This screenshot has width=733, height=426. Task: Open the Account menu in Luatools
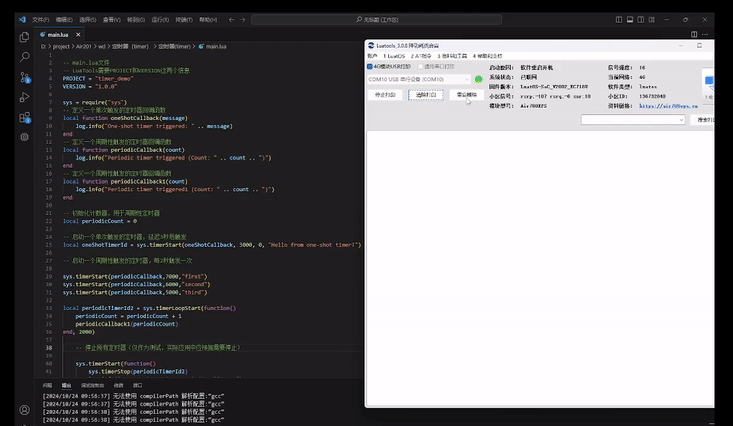click(372, 56)
